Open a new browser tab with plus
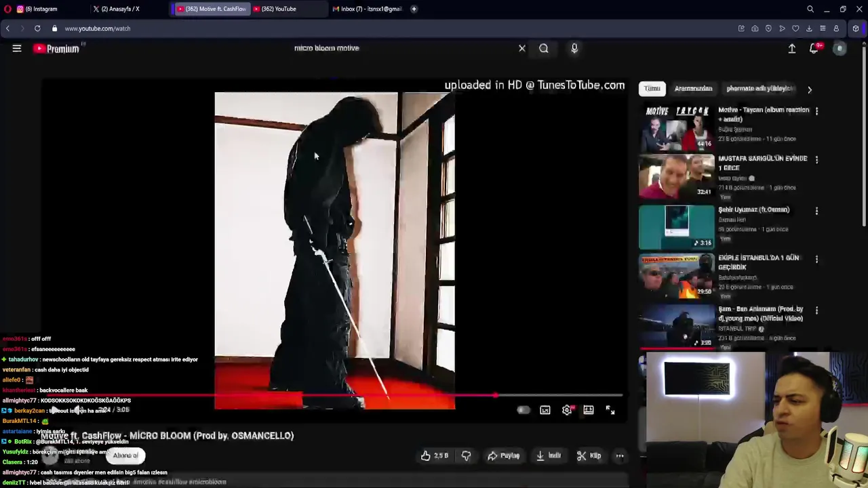Screen dimensions: 868x488 (414, 9)
